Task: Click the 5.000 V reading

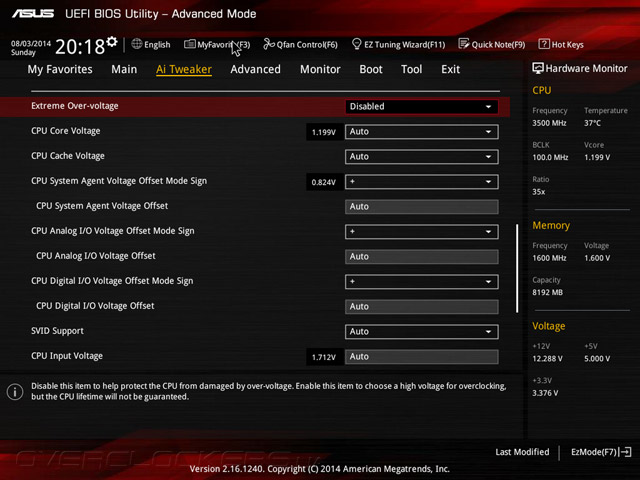Action: click(x=597, y=359)
